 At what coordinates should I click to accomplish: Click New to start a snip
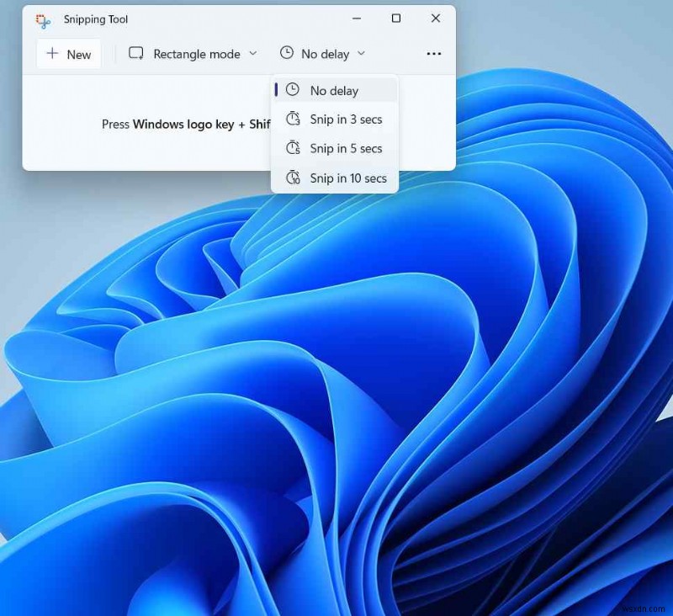[x=68, y=54]
